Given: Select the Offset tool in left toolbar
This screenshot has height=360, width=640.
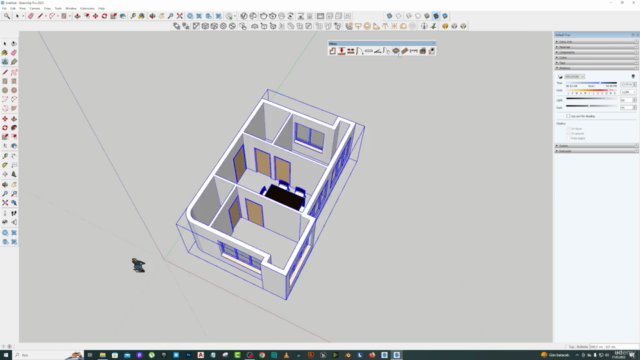Looking at the screenshot, I should point(14,137).
